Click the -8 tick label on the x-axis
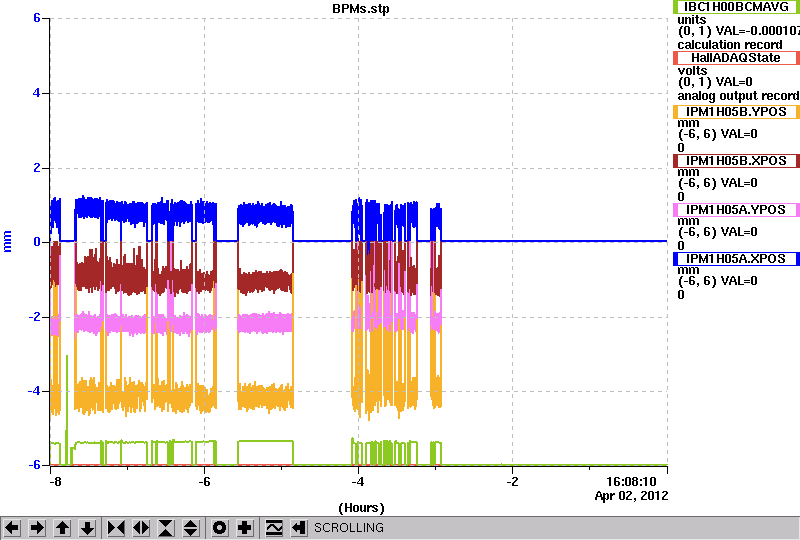 tap(55, 482)
